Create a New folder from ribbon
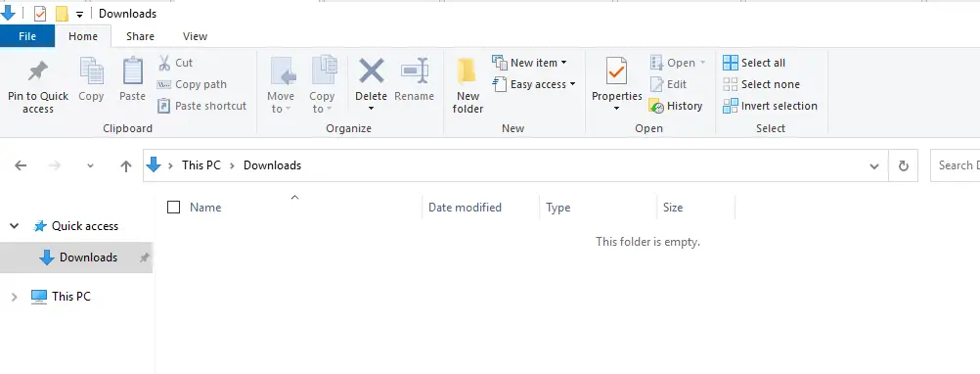980x374 pixels. coord(468,86)
